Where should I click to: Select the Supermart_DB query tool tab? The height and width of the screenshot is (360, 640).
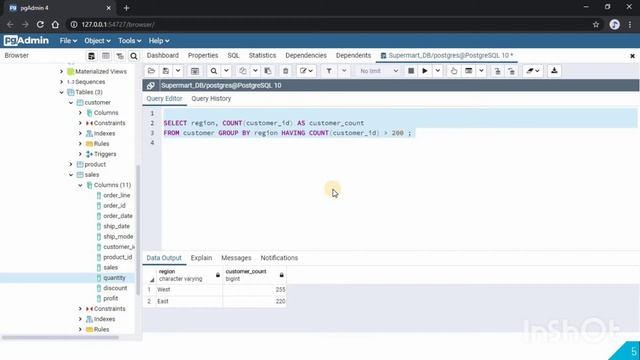447,56
